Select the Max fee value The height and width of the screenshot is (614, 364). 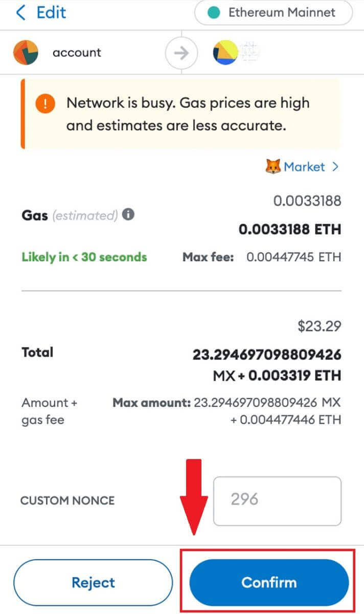point(295,257)
